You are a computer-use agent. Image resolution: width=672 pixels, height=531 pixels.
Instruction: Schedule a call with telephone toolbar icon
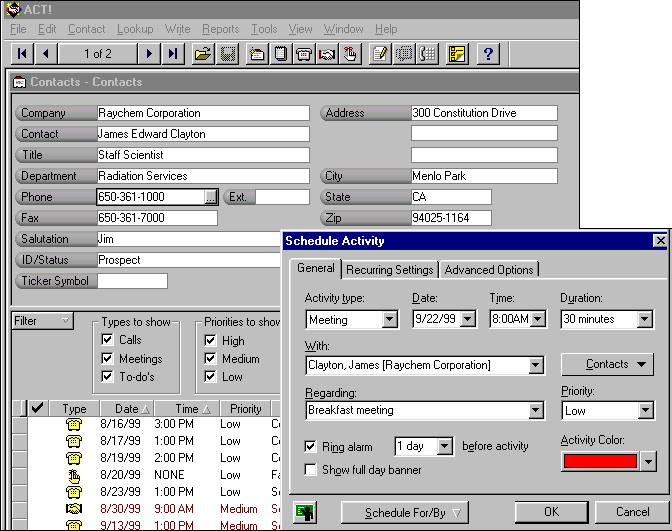tap(304, 54)
